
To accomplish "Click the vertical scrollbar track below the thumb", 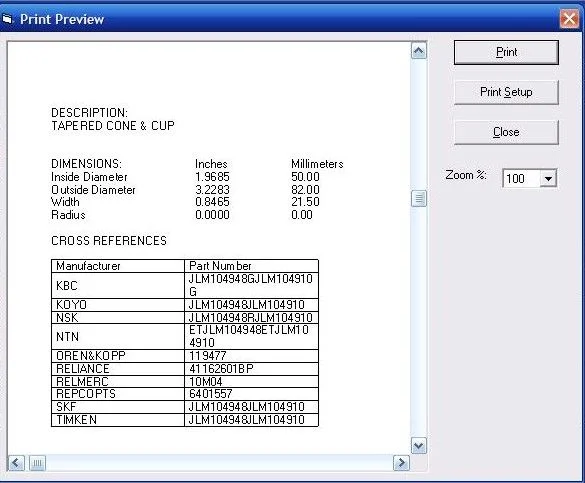I will [x=419, y=322].
